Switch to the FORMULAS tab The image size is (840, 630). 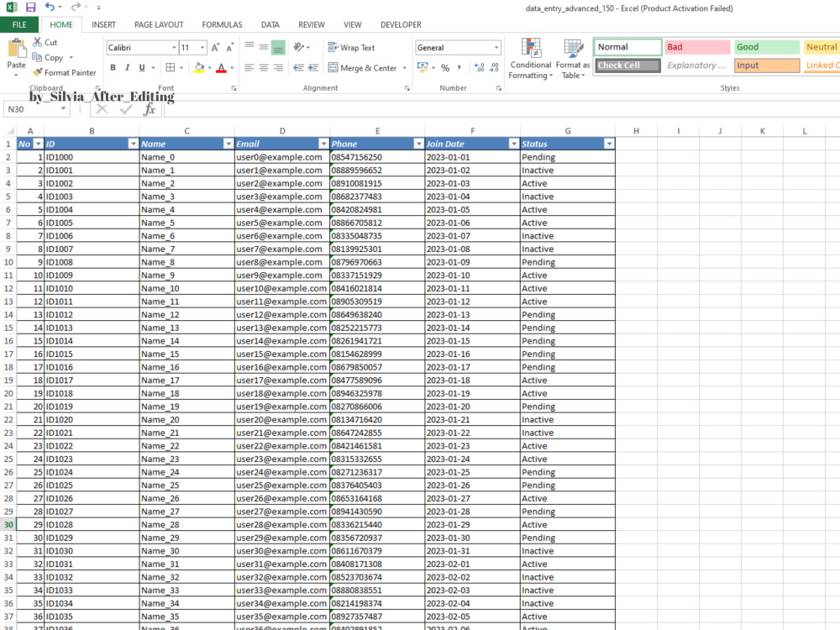point(222,24)
